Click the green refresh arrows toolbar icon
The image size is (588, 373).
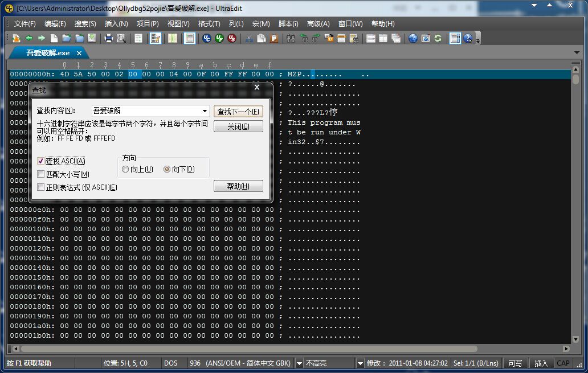(438, 38)
